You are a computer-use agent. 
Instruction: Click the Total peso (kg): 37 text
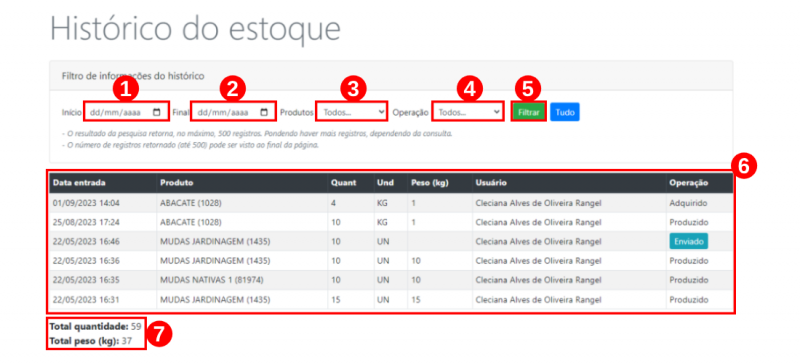(x=90, y=341)
